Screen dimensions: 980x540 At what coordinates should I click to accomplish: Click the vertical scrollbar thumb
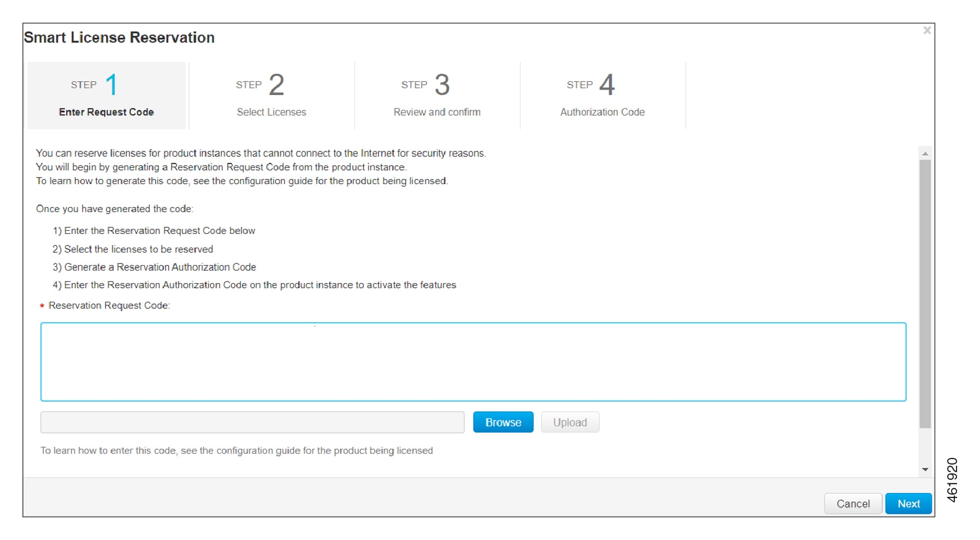coord(925,294)
